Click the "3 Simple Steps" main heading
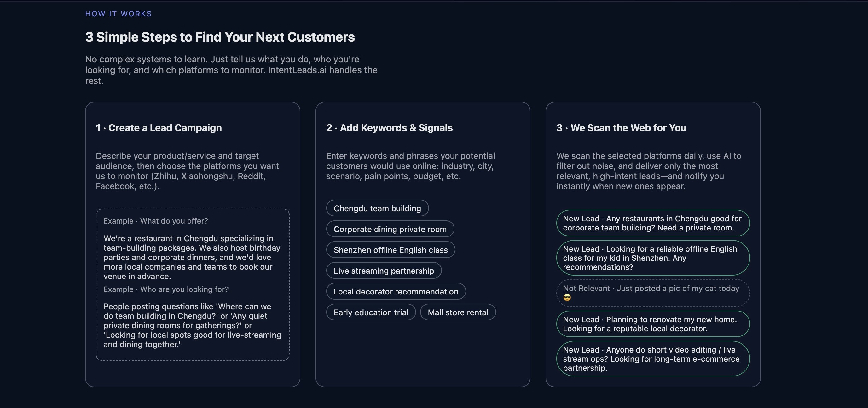This screenshot has height=408, width=868. [x=220, y=37]
